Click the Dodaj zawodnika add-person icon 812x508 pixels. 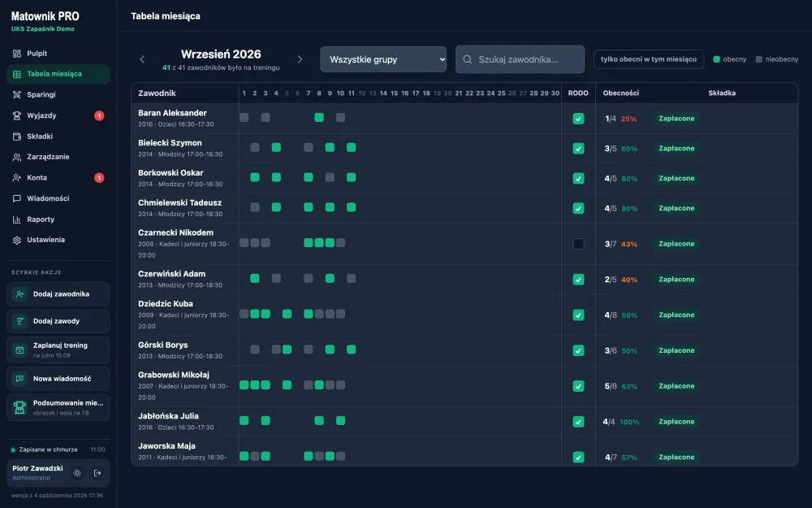pos(19,294)
